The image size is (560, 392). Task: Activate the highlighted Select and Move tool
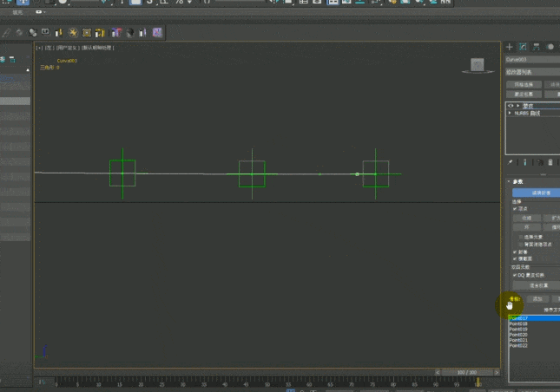[23, 2]
